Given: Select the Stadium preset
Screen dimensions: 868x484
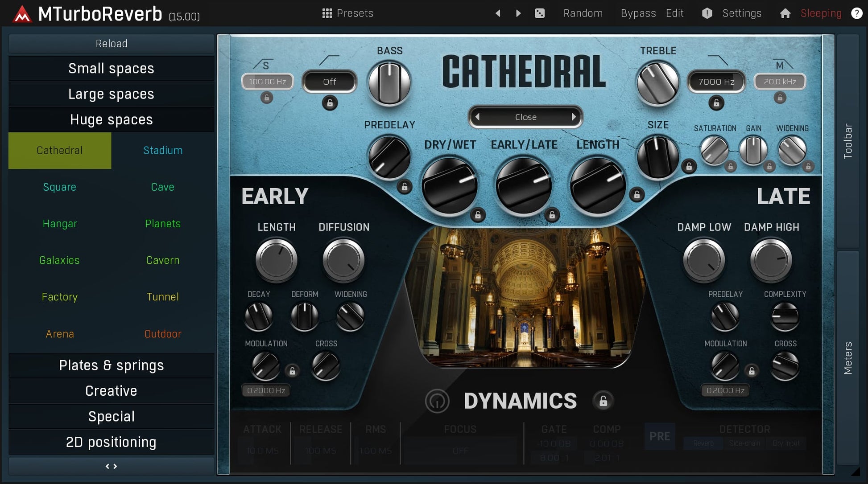Looking at the screenshot, I should click(163, 150).
